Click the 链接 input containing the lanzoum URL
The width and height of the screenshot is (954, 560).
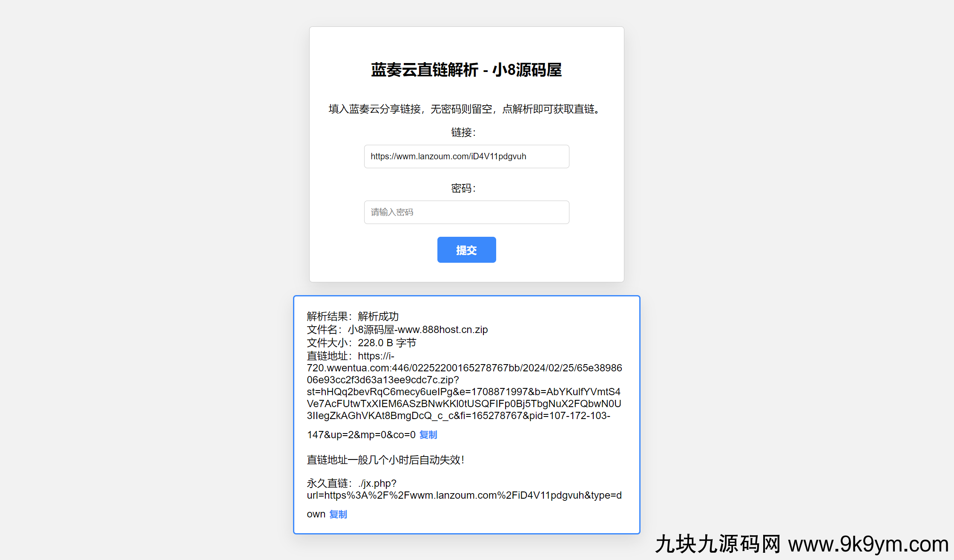[x=466, y=156]
